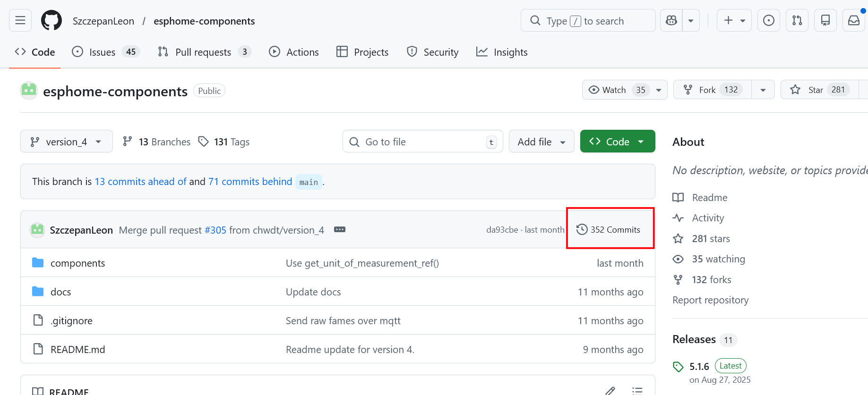
Task: Open the global pull requests icon in header
Action: (x=797, y=20)
